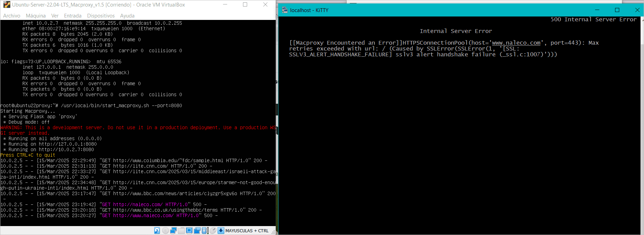Open the Archivo menu in VirtualBox

12,16
